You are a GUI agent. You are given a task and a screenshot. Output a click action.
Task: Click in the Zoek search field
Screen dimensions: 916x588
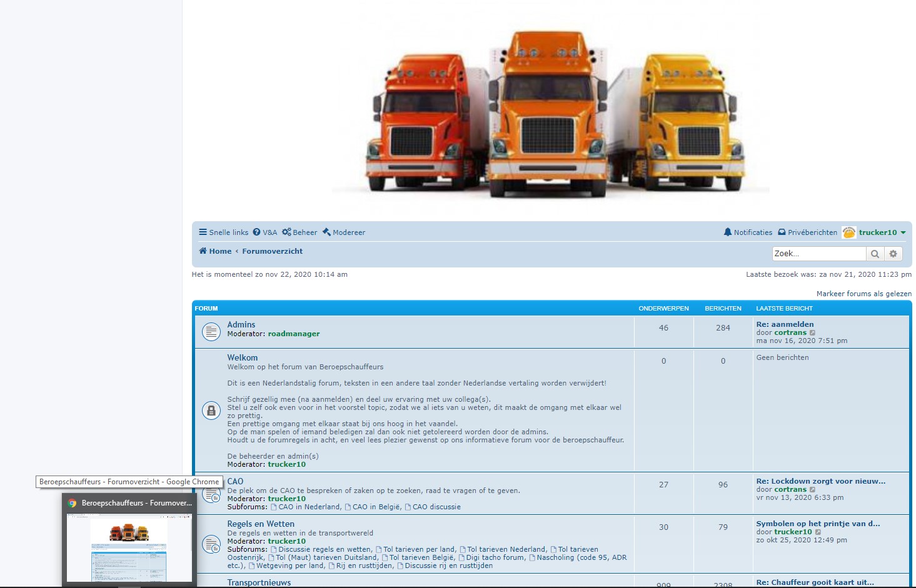(818, 254)
